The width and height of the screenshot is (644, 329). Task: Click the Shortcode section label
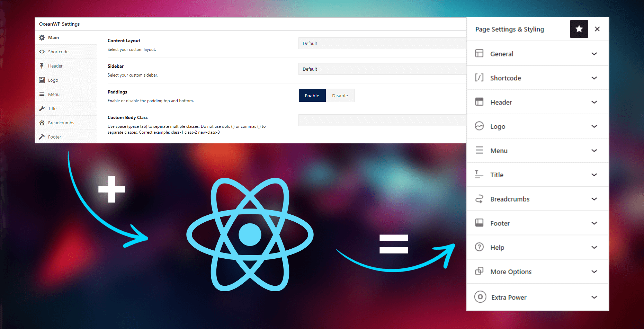click(x=506, y=78)
